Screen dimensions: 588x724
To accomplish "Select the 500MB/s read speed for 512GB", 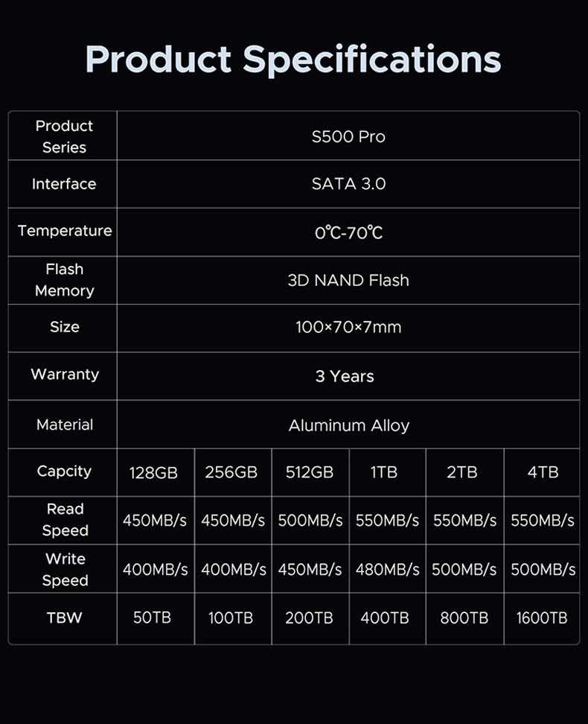I will click(x=310, y=521).
